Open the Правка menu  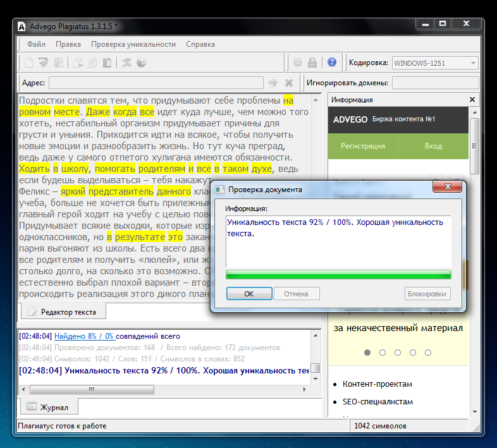click(68, 44)
